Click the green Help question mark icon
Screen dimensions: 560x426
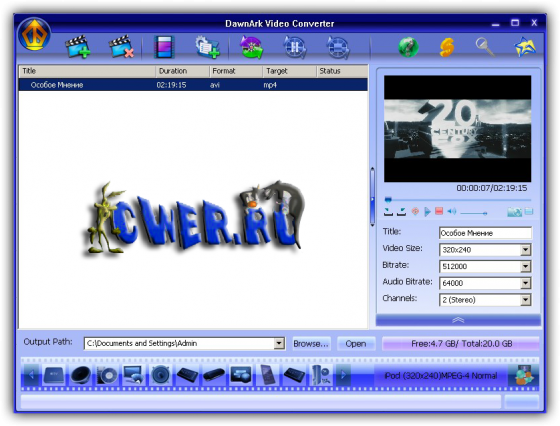point(408,47)
